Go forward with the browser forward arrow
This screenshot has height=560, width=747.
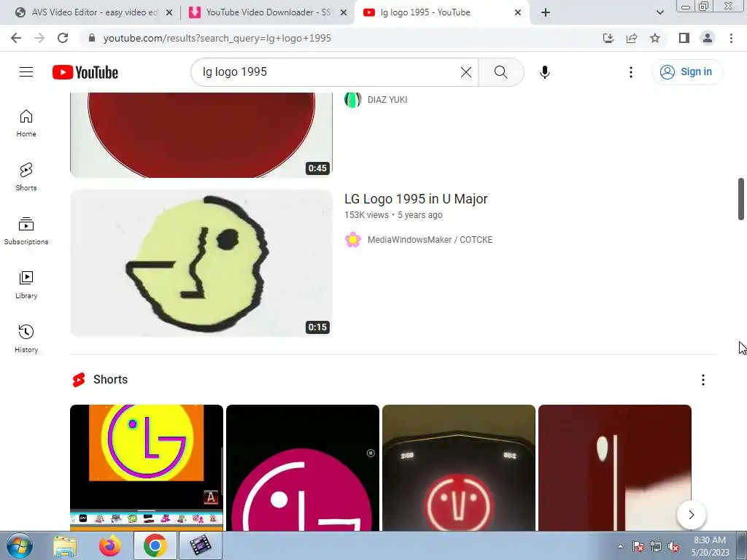[39, 38]
